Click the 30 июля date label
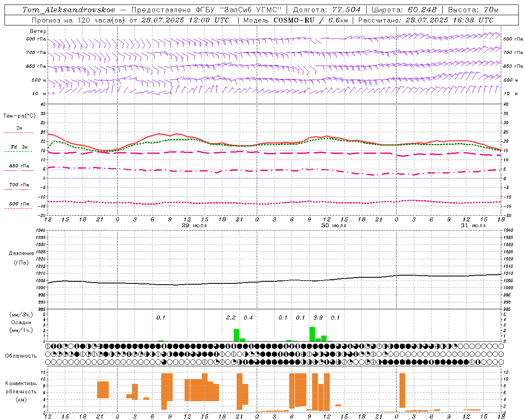The width and height of the screenshot is (525, 420). (334, 226)
